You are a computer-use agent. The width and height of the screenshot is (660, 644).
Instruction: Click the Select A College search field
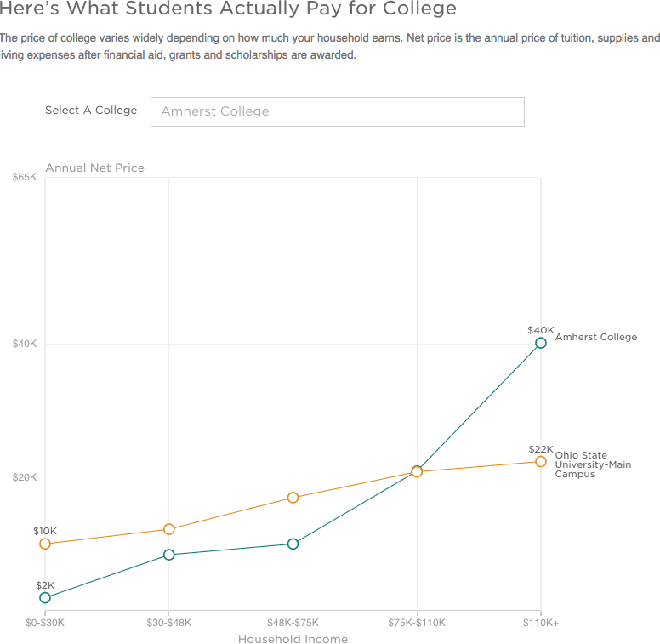pos(337,111)
